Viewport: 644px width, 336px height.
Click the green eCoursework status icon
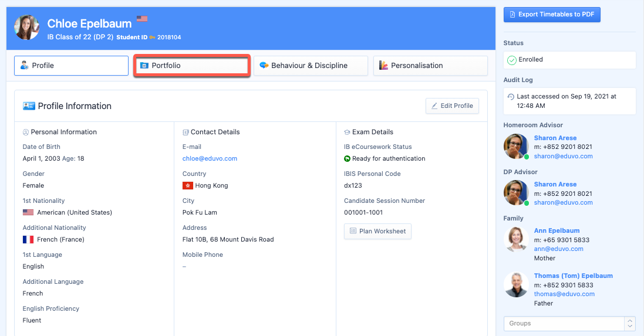click(x=347, y=158)
